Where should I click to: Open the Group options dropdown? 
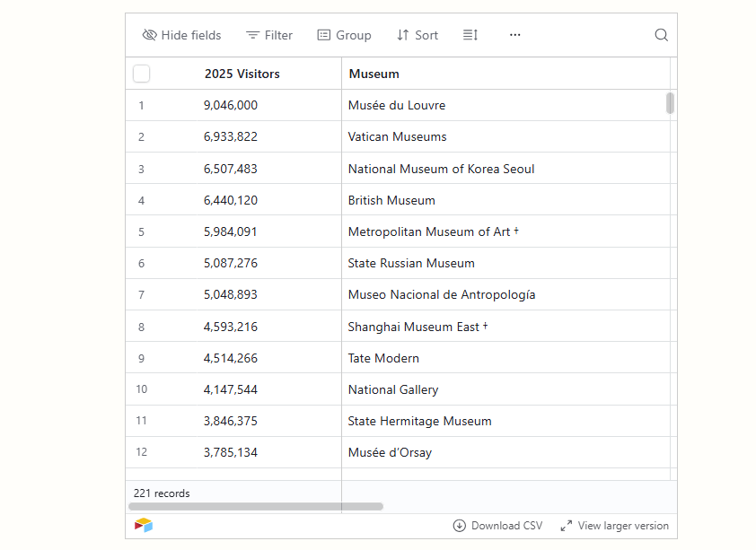344,35
